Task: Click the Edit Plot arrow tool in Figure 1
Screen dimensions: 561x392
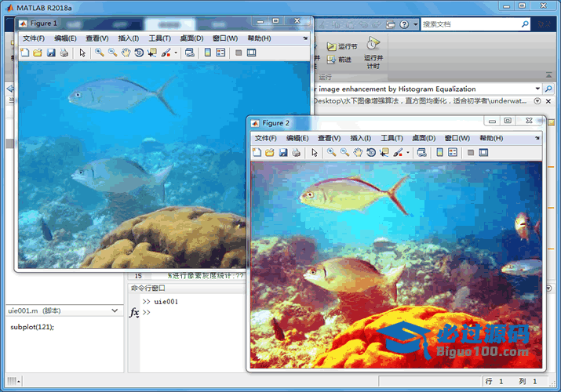Action: click(82, 53)
